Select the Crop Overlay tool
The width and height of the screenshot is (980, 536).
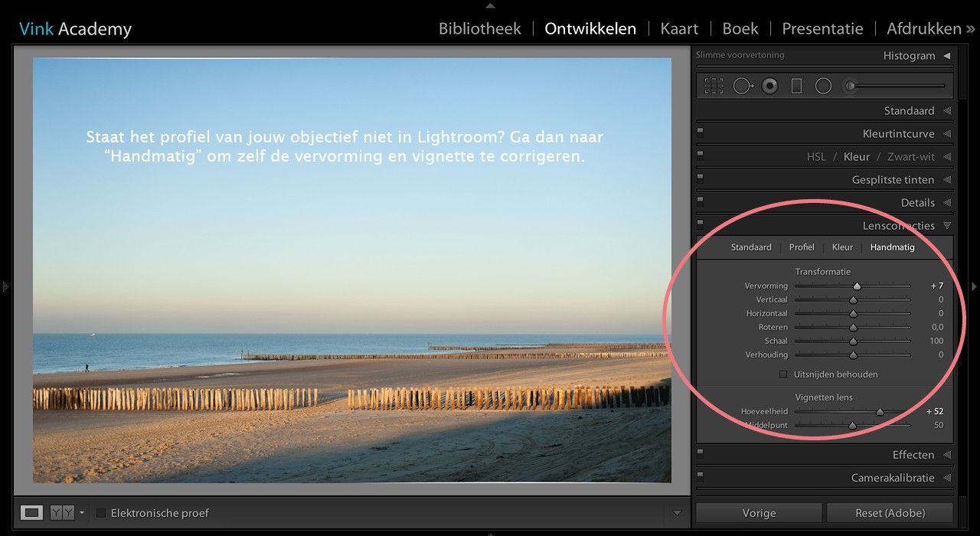(713, 85)
